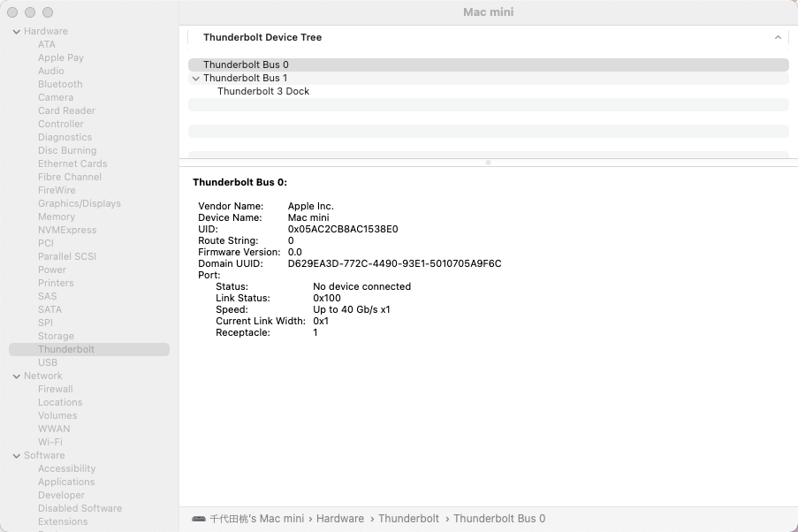Click the 'No device connected' status text

361,286
